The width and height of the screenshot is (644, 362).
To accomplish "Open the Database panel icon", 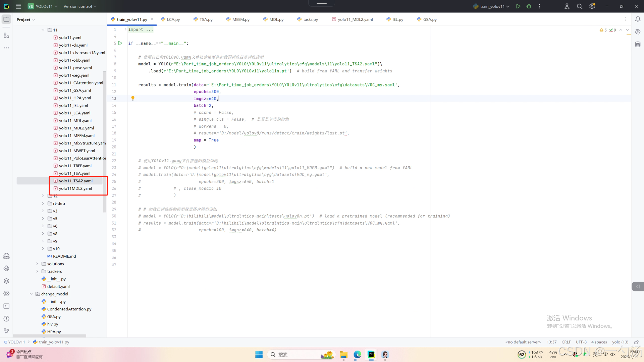I will (638, 44).
